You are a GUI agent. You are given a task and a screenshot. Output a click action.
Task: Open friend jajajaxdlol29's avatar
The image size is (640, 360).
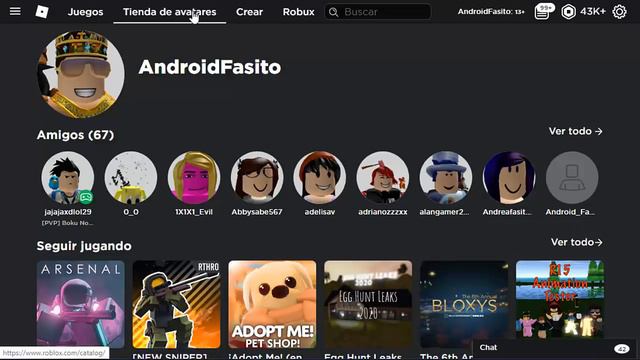pyautogui.click(x=68, y=178)
